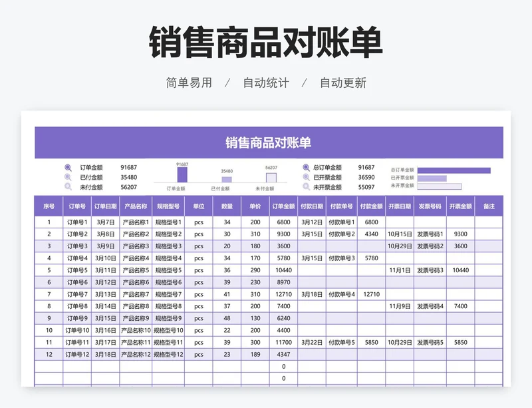Select order amount cell 10440 in row 5
This screenshot has height=408, width=532.
284,270
